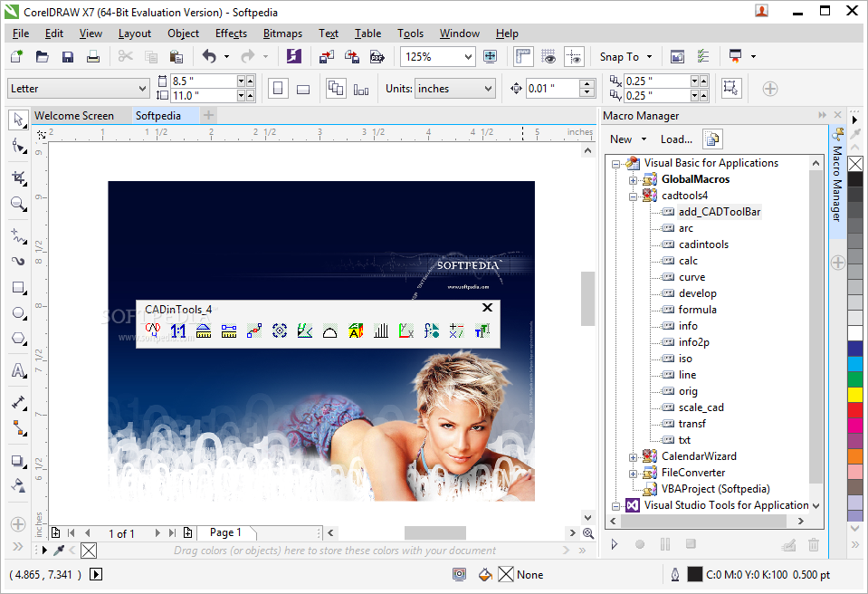
Task: Collapse the cadtools4 tree node
Action: (633, 196)
